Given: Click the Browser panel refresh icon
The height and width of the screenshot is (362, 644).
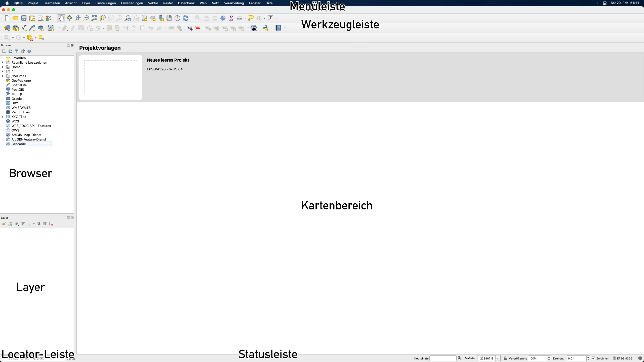Looking at the screenshot, I should pos(10,51).
